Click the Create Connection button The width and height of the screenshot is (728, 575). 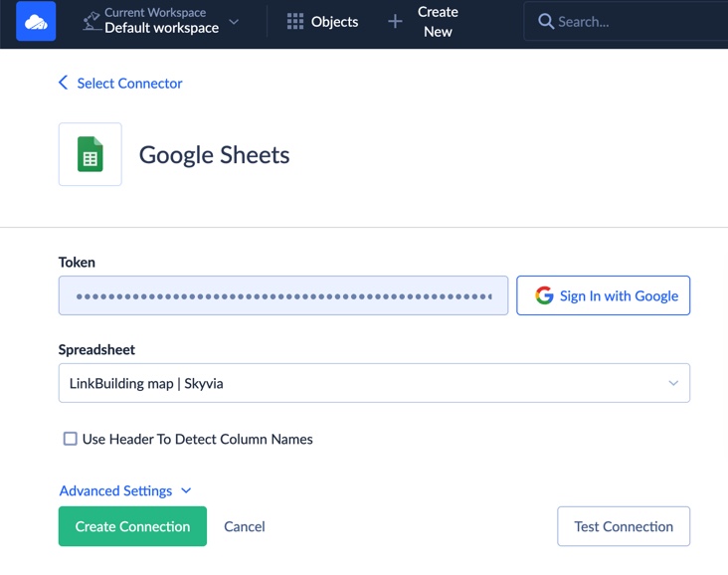point(132,526)
